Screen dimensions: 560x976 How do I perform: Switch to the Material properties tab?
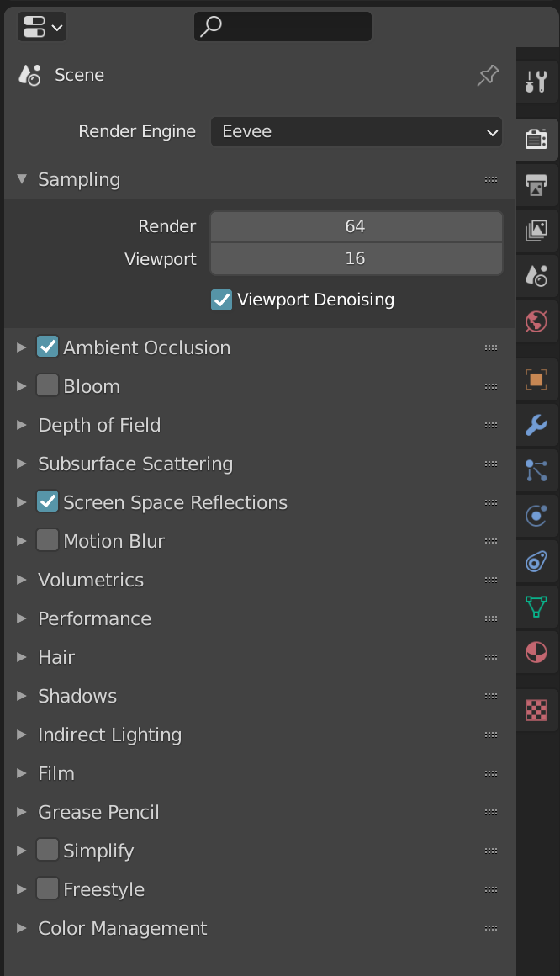tap(536, 652)
